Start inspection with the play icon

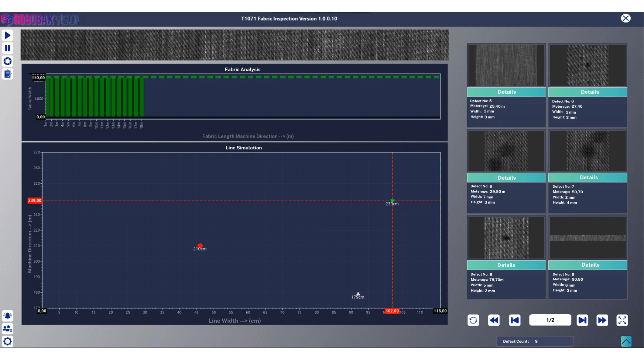click(x=7, y=35)
